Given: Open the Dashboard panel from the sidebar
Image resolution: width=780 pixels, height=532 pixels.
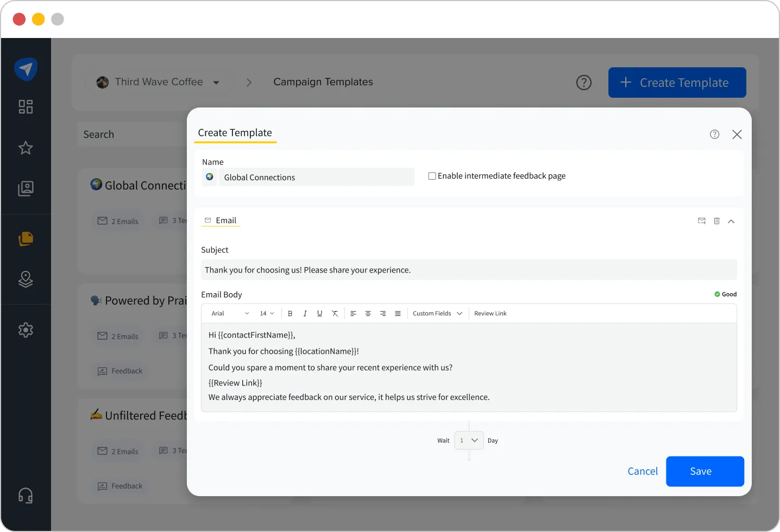Looking at the screenshot, I should click(x=26, y=107).
